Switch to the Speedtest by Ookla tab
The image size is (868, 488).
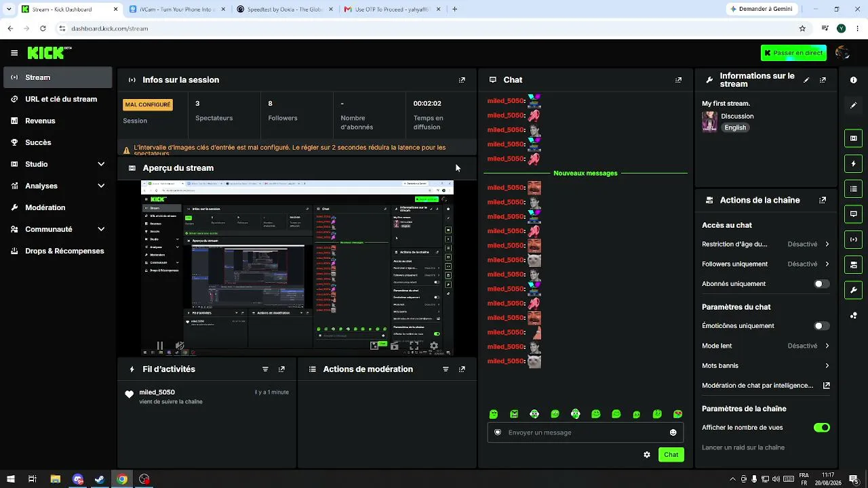click(285, 9)
